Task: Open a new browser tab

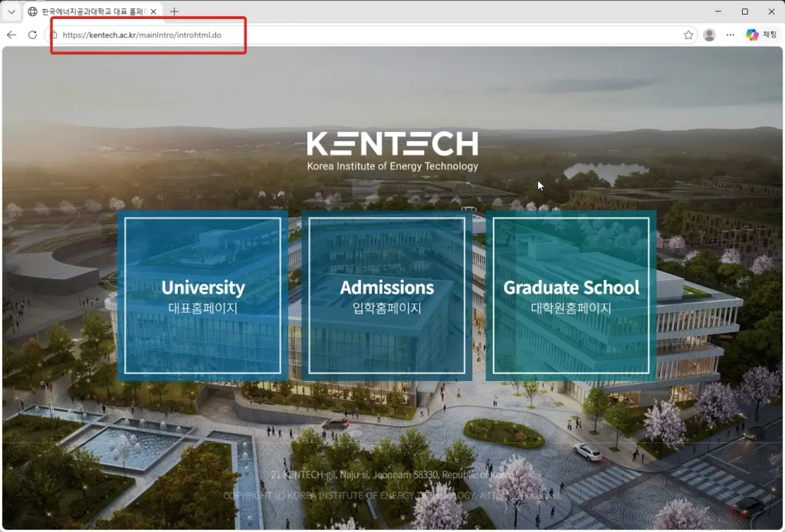Action: click(x=174, y=11)
